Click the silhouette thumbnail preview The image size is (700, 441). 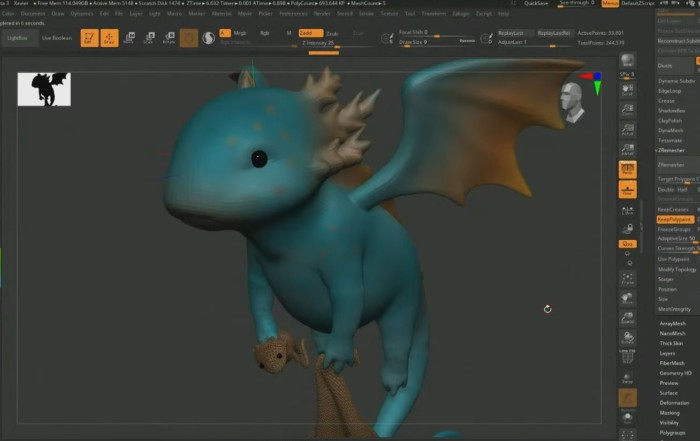point(44,89)
